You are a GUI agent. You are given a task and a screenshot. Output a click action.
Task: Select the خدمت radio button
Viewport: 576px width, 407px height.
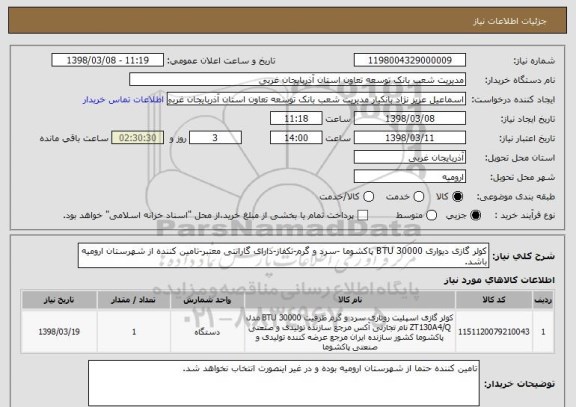418,197
